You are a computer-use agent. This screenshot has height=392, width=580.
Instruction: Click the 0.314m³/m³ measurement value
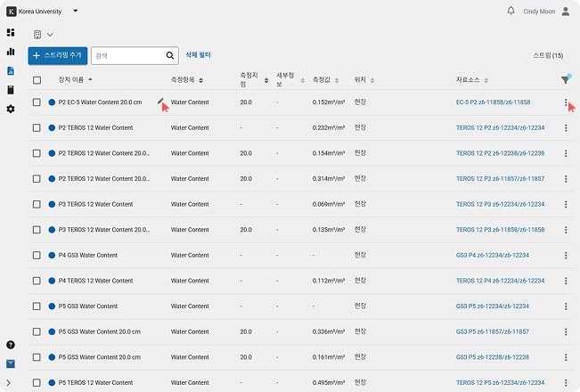(x=329, y=178)
